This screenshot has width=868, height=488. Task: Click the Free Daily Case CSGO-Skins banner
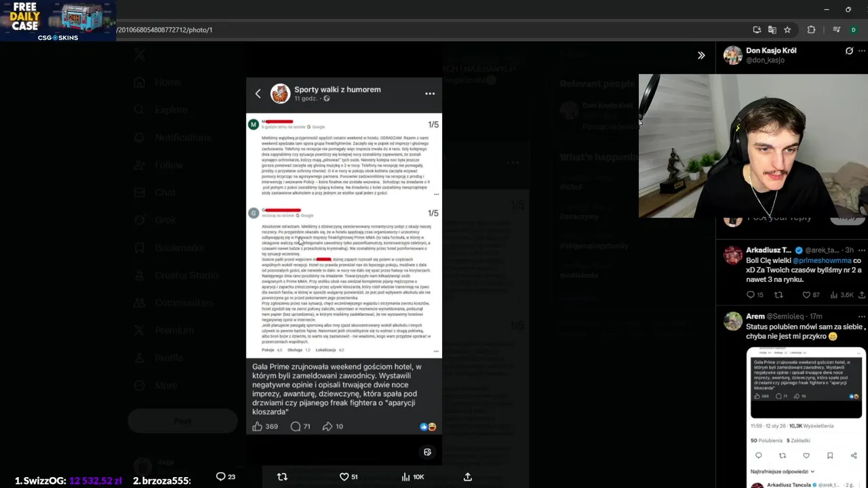click(58, 20)
